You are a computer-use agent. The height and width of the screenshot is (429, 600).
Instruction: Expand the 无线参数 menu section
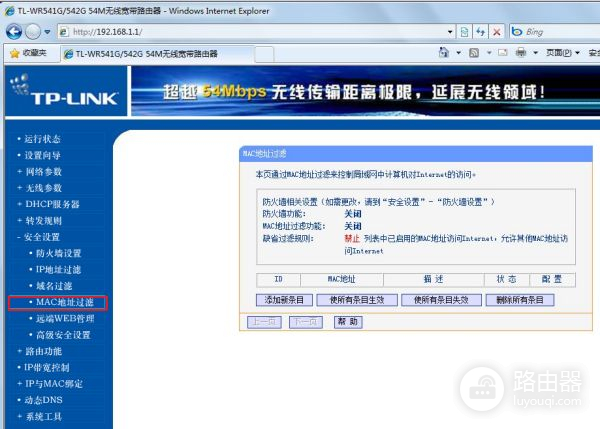pos(43,188)
